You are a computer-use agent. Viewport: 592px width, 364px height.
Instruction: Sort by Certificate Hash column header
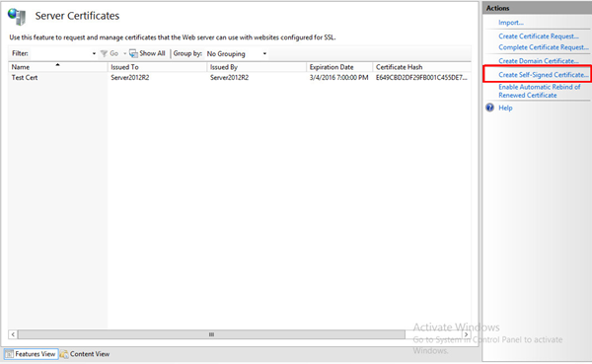(x=421, y=67)
